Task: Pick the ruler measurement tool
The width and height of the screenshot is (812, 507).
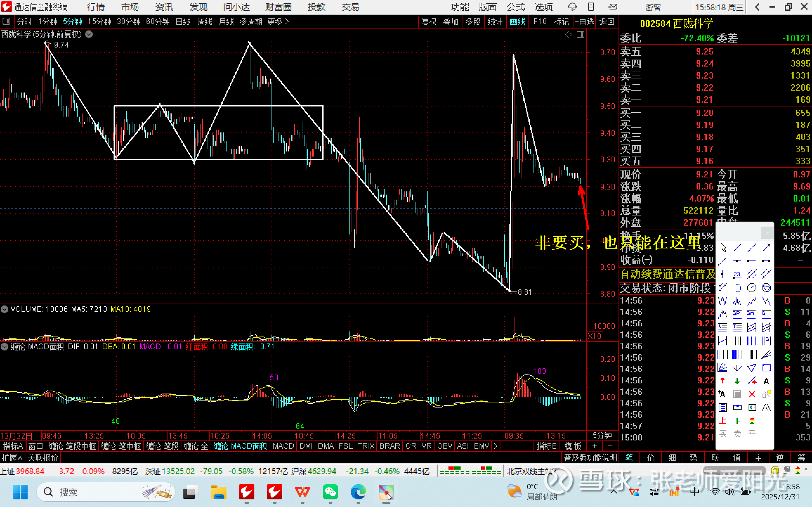Action: (737, 408)
